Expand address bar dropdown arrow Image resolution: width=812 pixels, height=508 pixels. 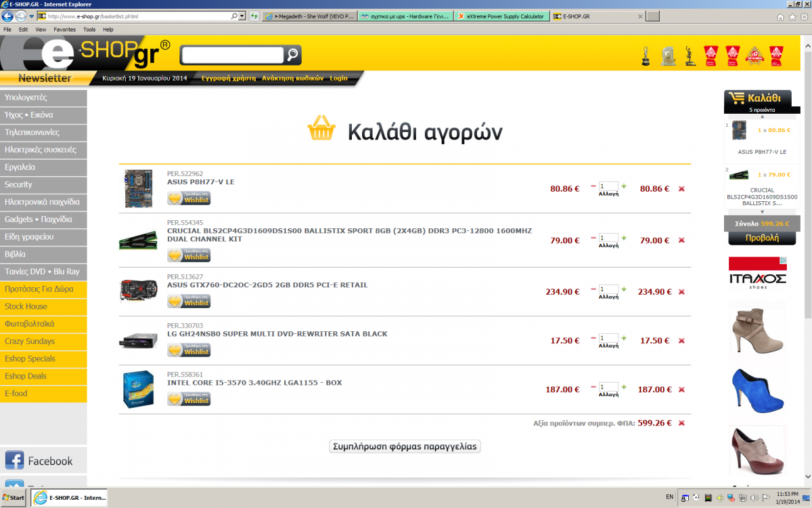tap(243, 16)
